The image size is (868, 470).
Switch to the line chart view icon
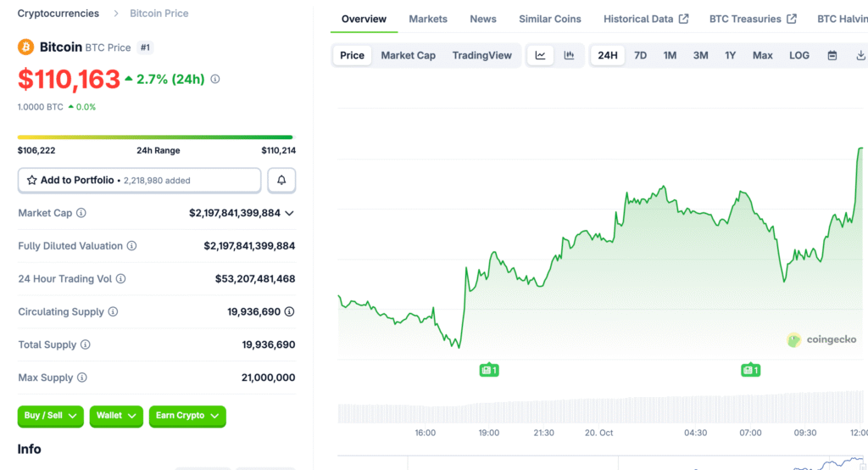click(540, 55)
